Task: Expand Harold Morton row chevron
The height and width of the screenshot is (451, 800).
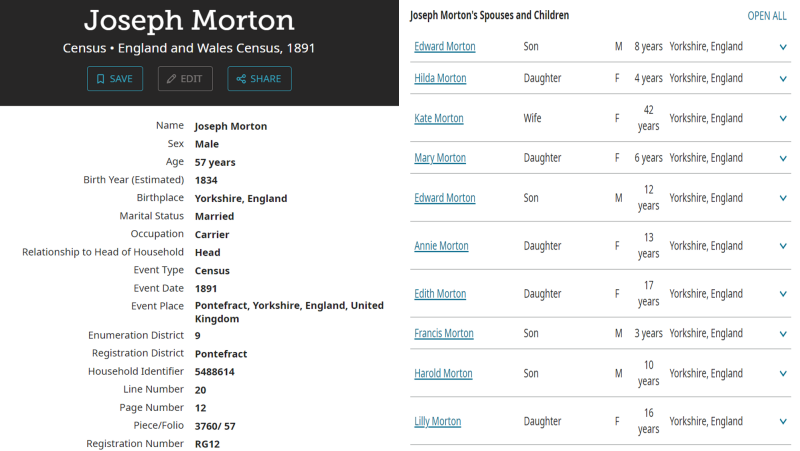Action: [783, 374]
